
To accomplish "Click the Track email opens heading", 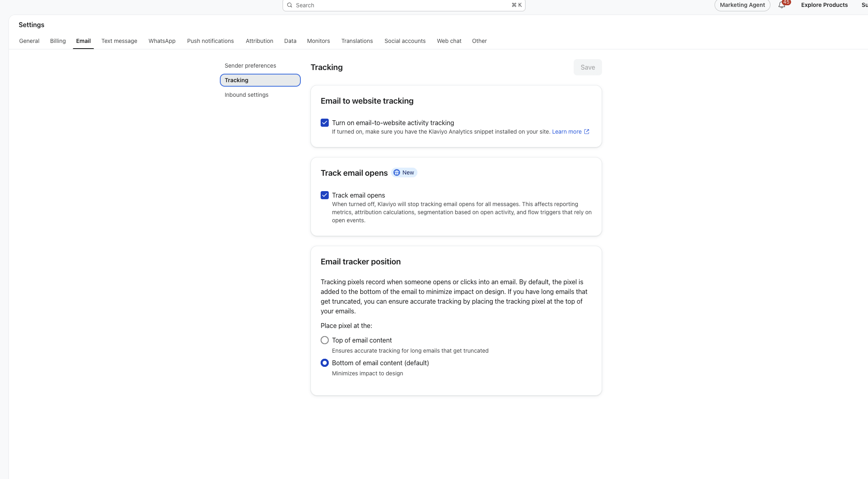I will [354, 173].
